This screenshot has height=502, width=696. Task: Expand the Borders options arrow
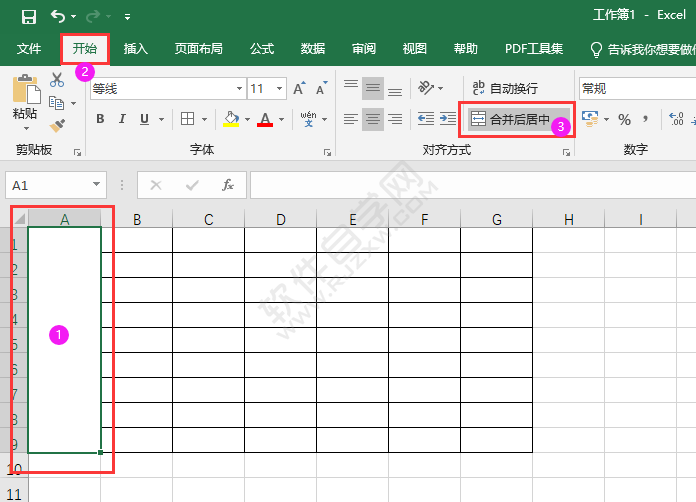pyautogui.click(x=204, y=119)
